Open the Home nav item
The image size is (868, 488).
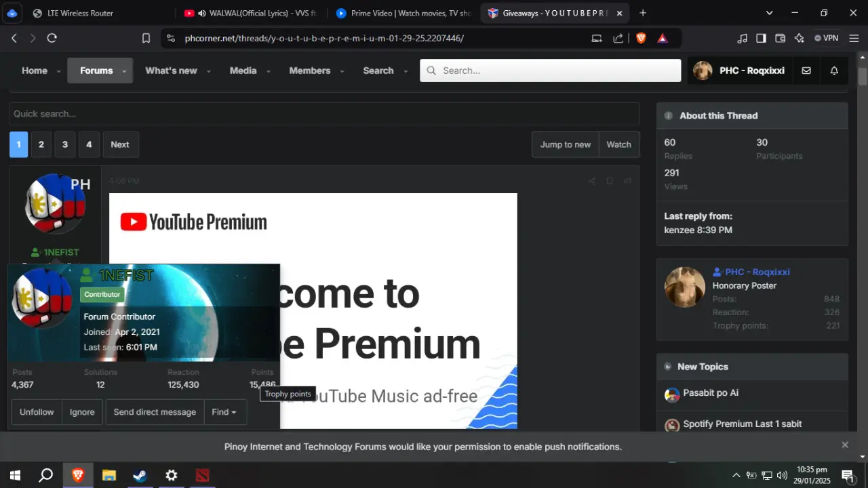[35, 70]
